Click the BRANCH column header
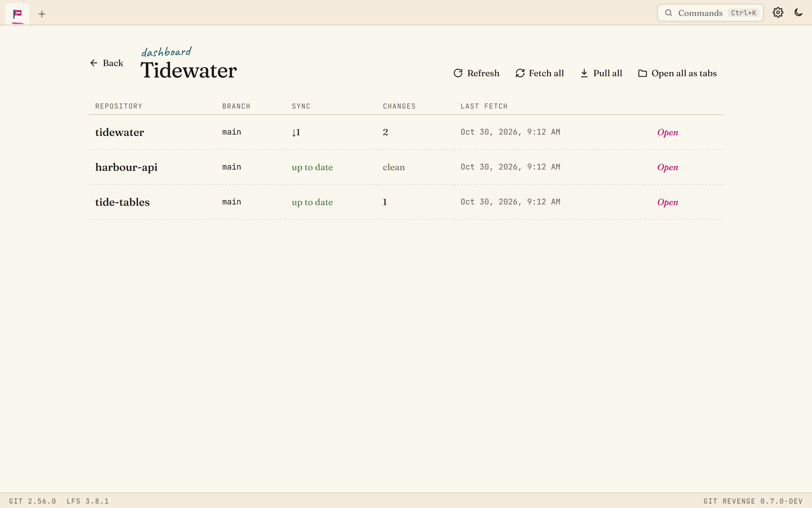 [236, 106]
